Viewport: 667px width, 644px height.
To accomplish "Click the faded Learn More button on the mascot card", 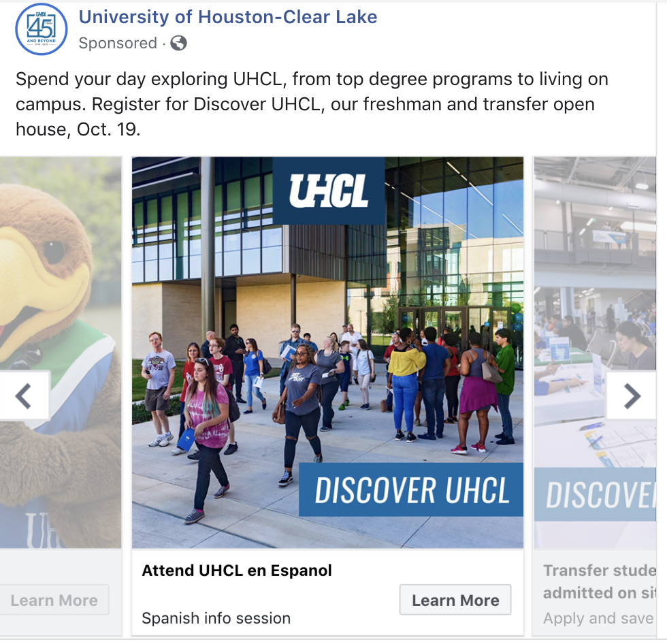I will (54, 600).
